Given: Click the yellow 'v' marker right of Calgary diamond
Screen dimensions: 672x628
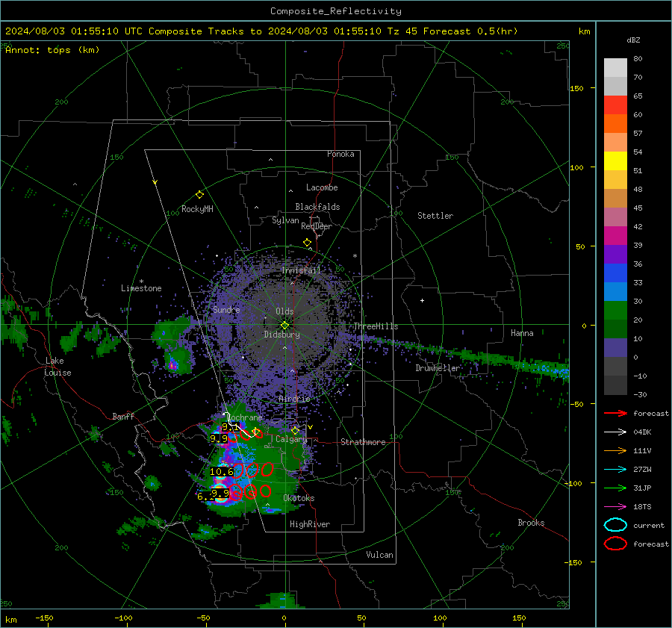Looking at the screenshot, I should (x=311, y=427).
